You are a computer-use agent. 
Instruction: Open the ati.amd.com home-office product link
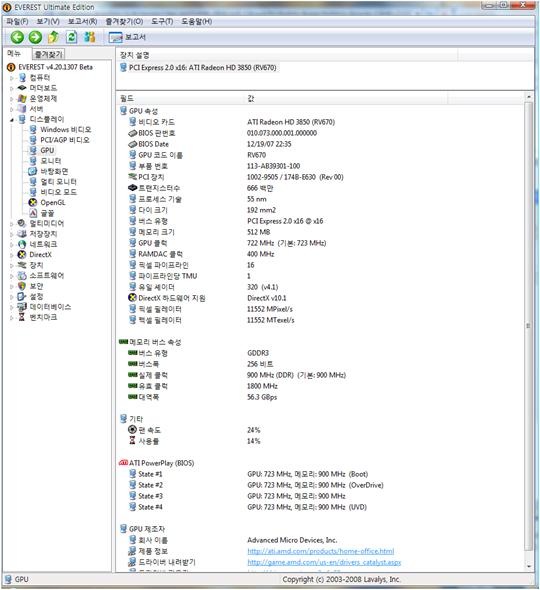tap(321, 551)
